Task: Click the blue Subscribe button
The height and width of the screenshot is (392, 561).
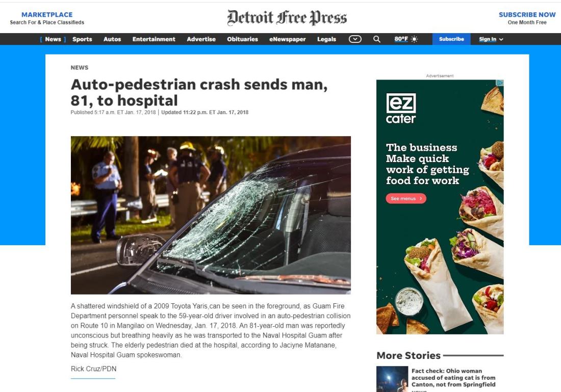Action: pyautogui.click(x=451, y=39)
